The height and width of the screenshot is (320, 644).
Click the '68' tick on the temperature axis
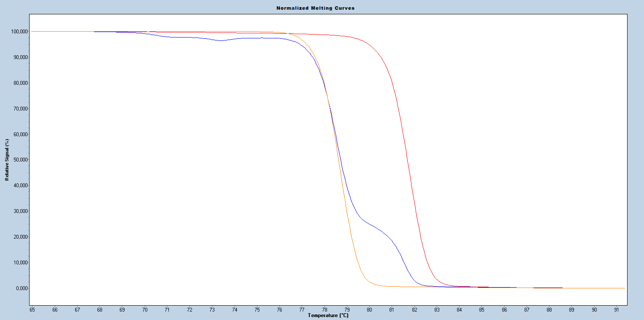point(100,310)
